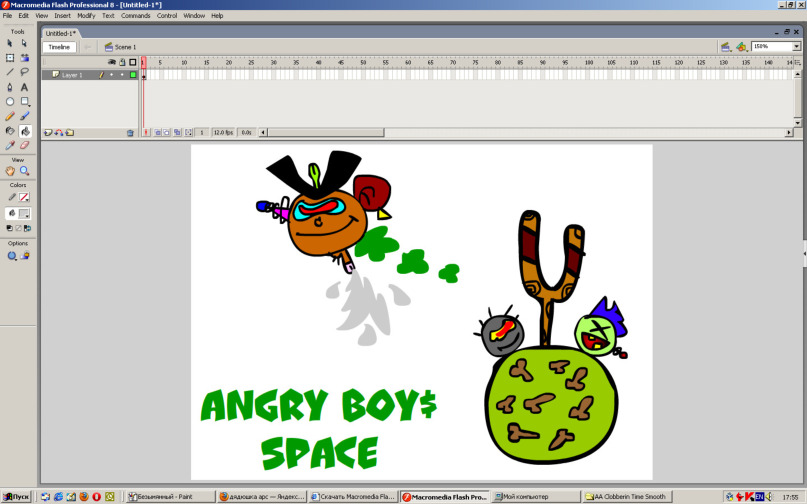Choose the Eraser tool

tap(25, 145)
